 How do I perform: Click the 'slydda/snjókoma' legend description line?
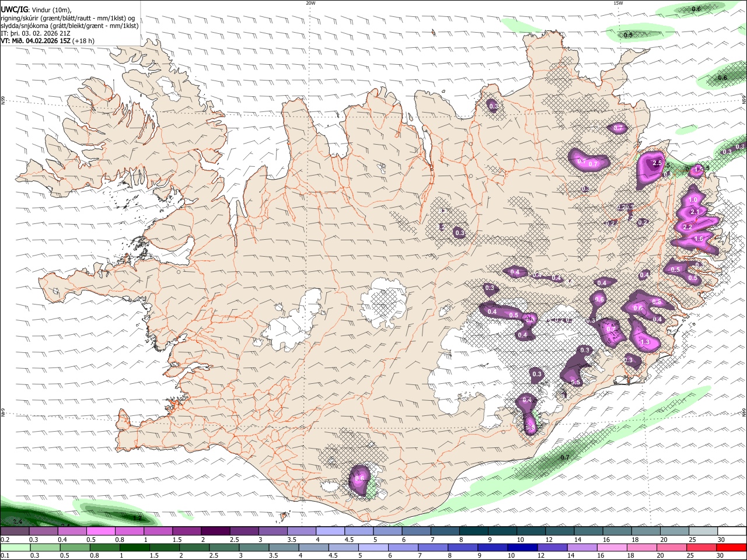pyautogui.click(x=69, y=26)
